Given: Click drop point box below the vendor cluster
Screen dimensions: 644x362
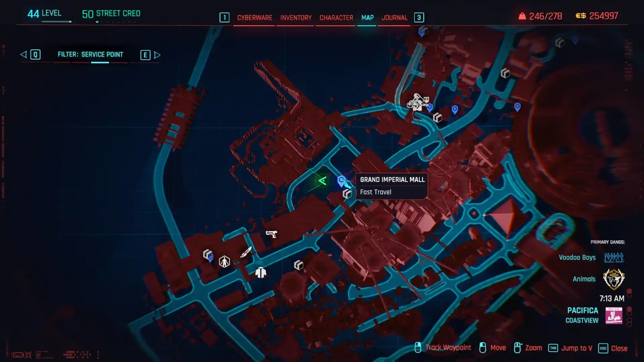Looking at the screenshot, I should pyautogui.click(x=437, y=118).
